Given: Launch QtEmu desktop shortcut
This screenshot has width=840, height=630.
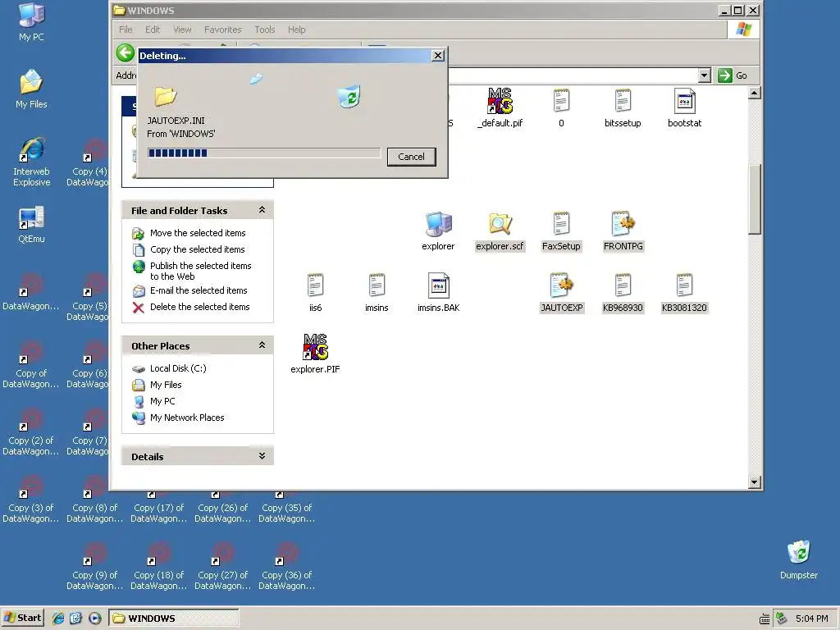Looking at the screenshot, I should tap(31, 225).
